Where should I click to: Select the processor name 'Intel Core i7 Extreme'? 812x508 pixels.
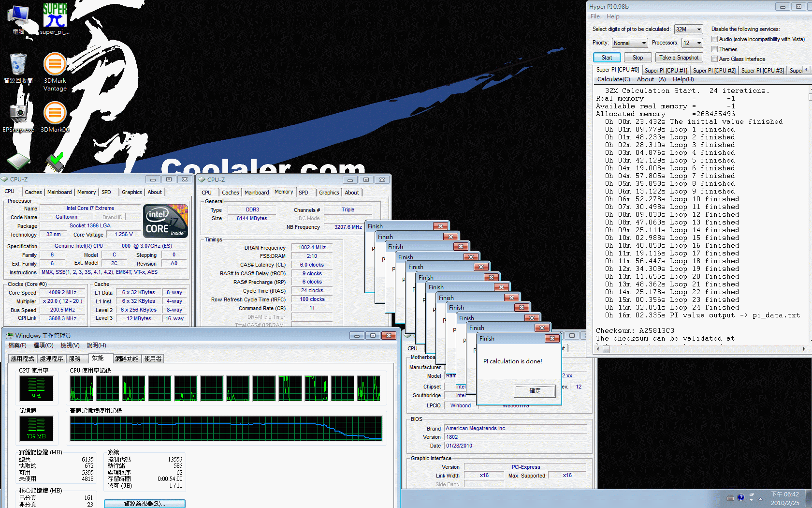[x=90, y=208]
